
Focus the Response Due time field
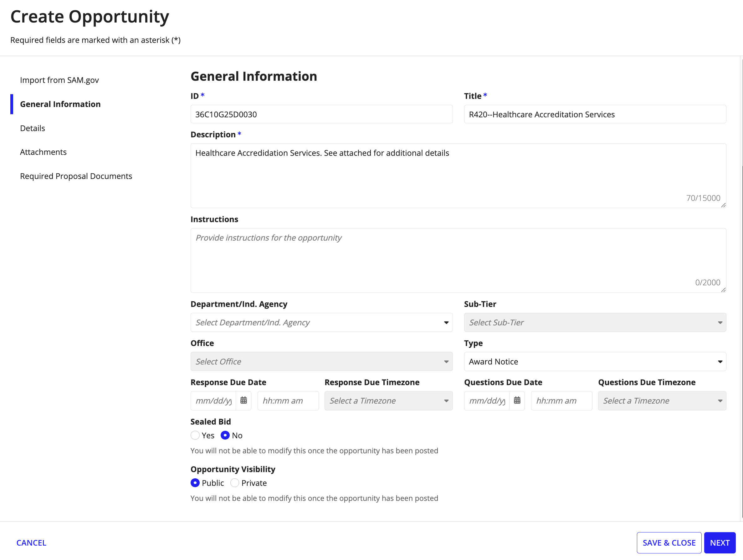point(288,400)
